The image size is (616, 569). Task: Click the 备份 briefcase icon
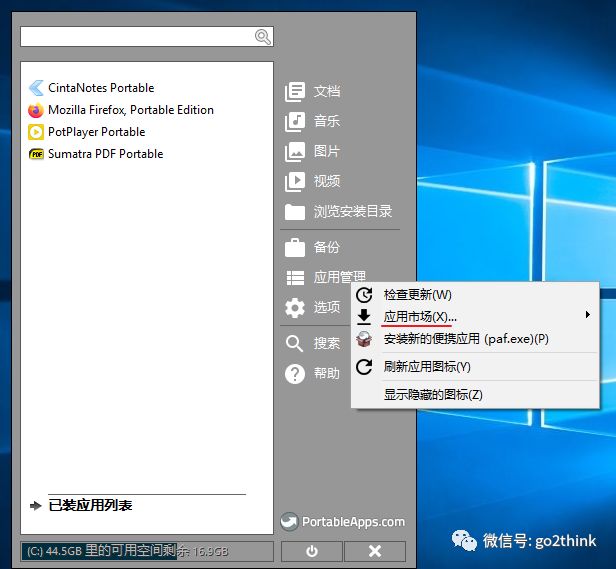point(295,248)
